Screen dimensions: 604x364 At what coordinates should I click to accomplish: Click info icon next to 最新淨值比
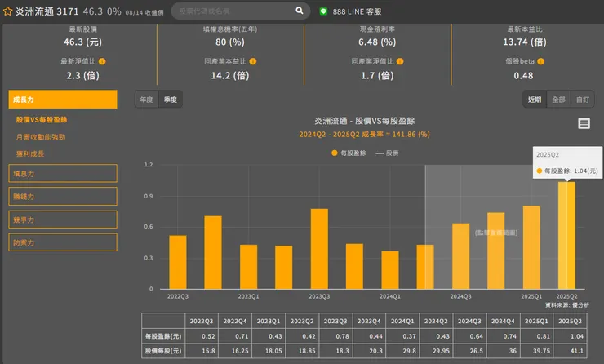[102, 61]
